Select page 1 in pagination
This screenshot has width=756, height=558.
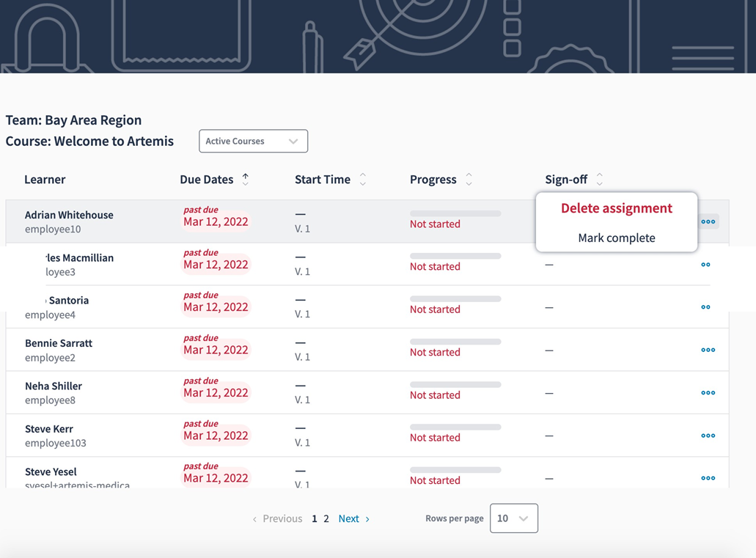pos(315,518)
